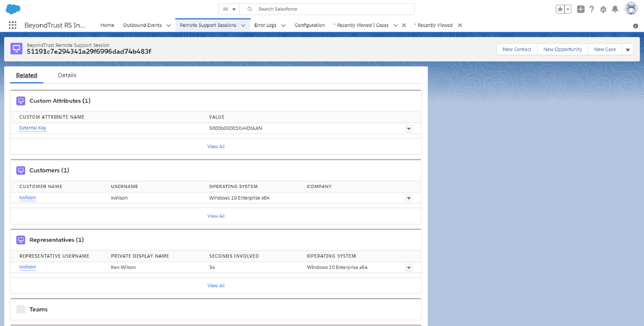Expand the search scope selector labeled All
The image size is (644, 326).
(229, 9)
